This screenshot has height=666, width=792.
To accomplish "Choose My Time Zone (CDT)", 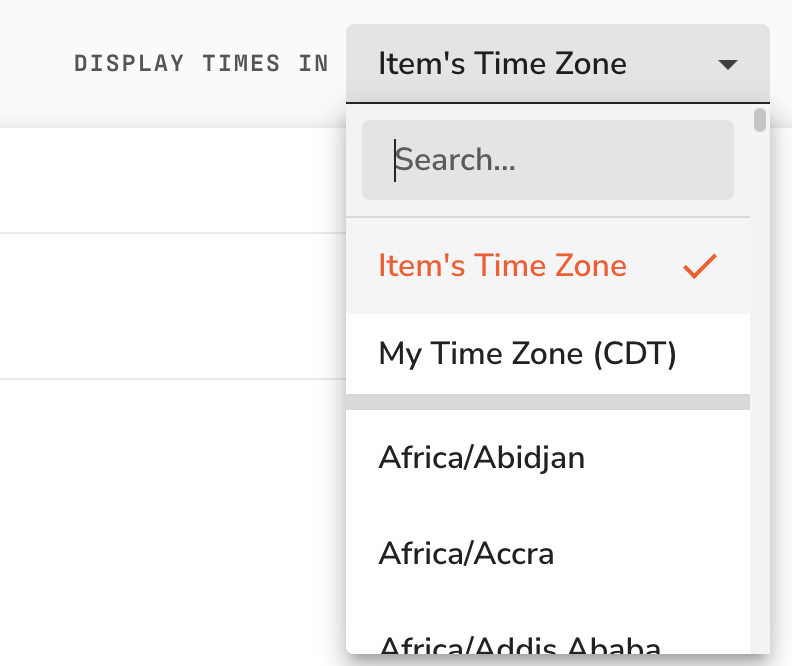I will (548, 353).
